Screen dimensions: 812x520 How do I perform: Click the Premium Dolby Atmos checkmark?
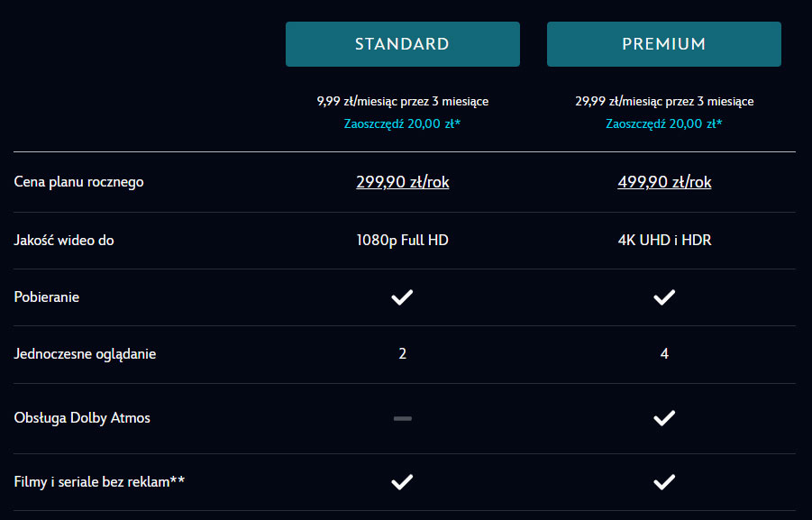tap(664, 418)
